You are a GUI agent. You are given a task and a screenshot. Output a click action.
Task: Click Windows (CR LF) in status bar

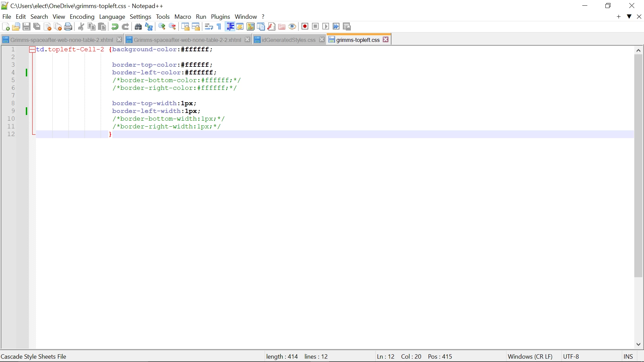[x=530, y=357]
